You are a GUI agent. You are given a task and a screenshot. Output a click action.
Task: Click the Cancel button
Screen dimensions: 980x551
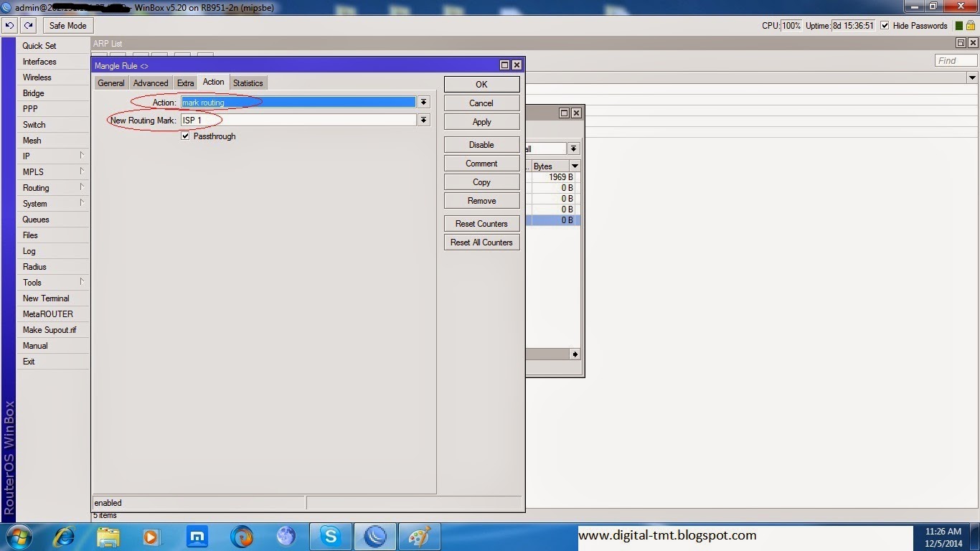tap(481, 103)
